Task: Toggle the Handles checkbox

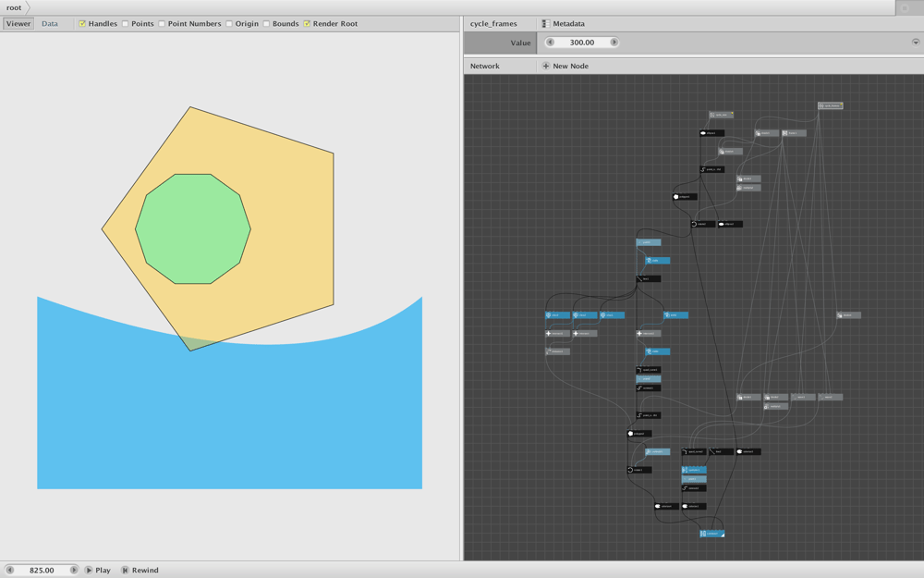Action: pos(82,24)
